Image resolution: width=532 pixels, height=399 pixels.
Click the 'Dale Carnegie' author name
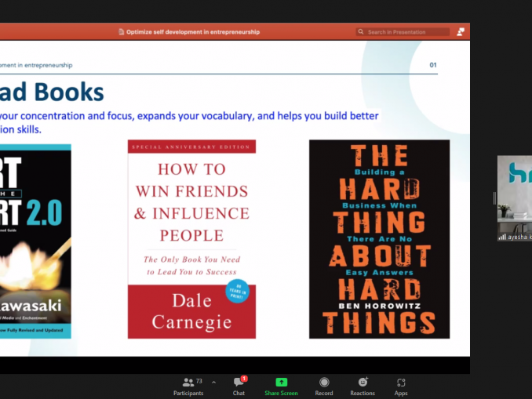pyautogui.click(x=191, y=311)
